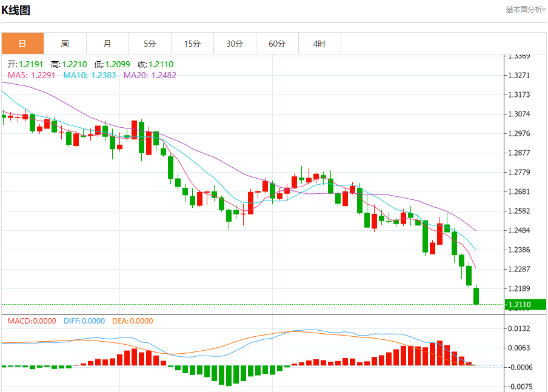Screen dimensions: 548x392
Task: Click the 1.2976 price axis label
Action: 519,133
